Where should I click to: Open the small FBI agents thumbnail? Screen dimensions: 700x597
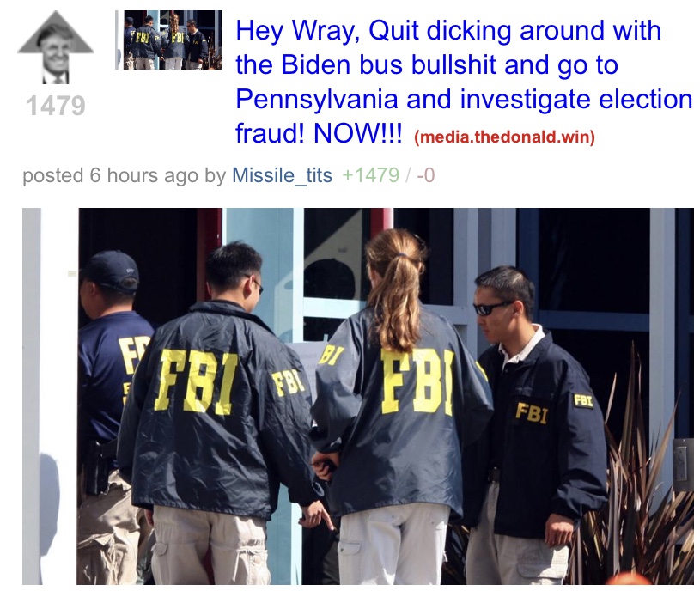(168, 40)
